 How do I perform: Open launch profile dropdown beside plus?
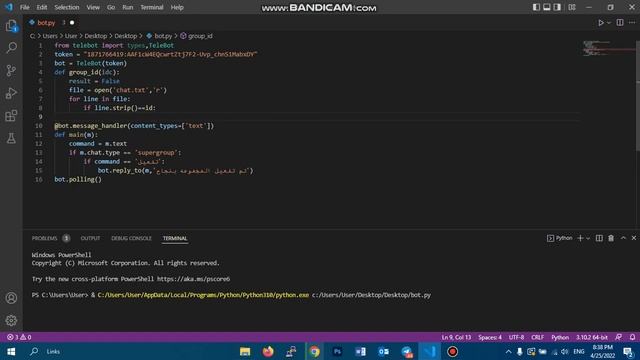[x=588, y=238]
